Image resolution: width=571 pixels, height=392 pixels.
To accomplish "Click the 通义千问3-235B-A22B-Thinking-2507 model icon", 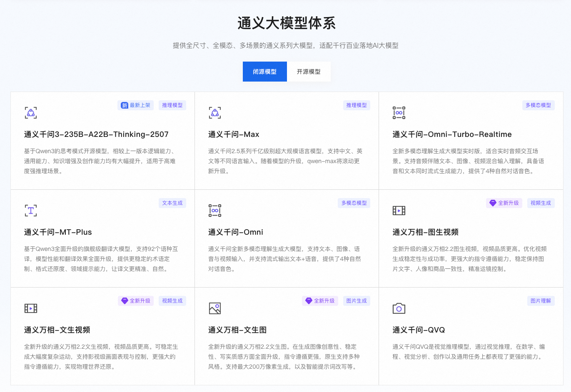I will (x=31, y=113).
